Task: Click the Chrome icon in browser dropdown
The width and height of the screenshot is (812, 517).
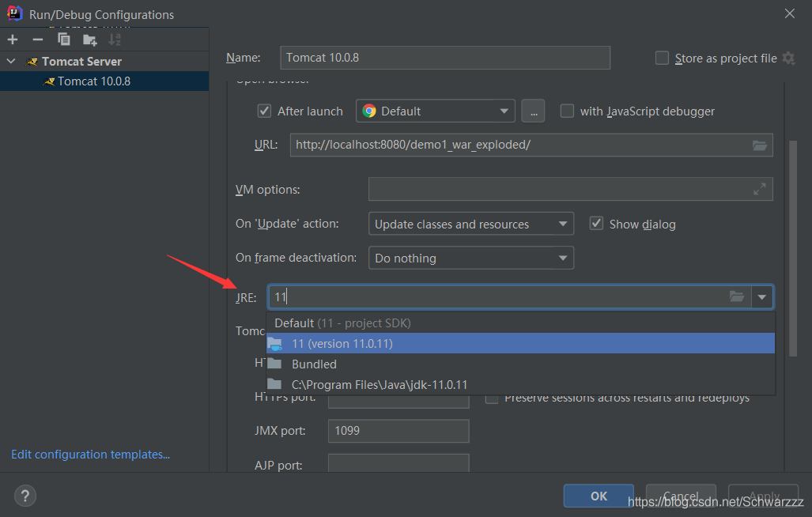Action: pos(369,111)
